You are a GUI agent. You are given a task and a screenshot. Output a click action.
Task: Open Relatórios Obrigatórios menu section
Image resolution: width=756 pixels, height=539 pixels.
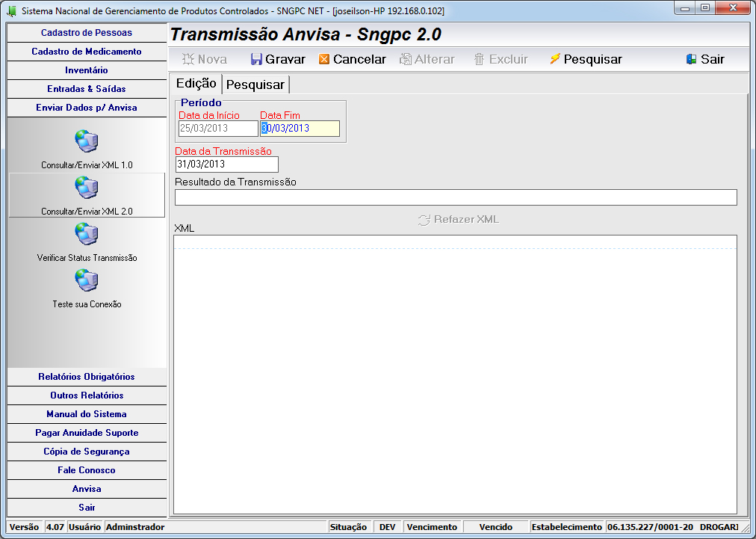tap(87, 377)
